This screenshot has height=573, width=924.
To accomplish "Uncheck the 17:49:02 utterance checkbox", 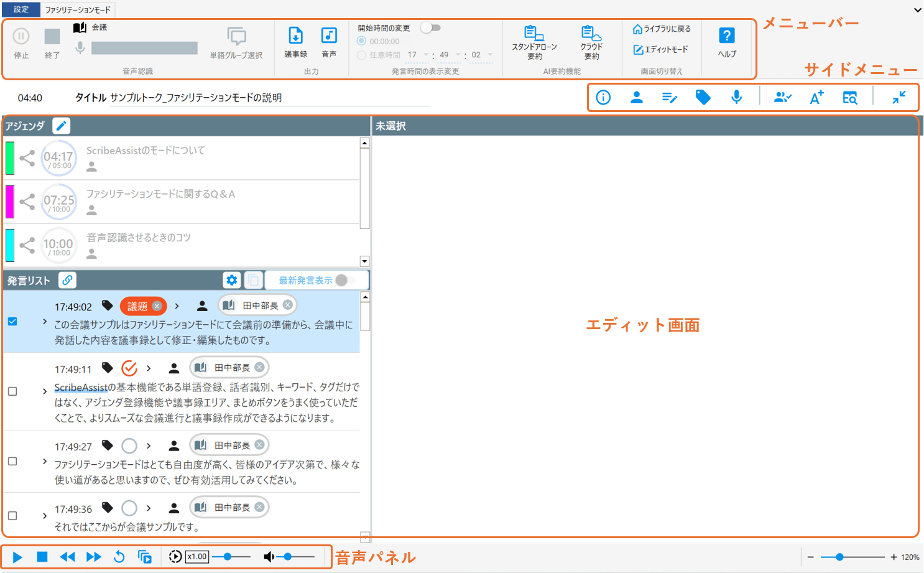I will pyautogui.click(x=12, y=322).
